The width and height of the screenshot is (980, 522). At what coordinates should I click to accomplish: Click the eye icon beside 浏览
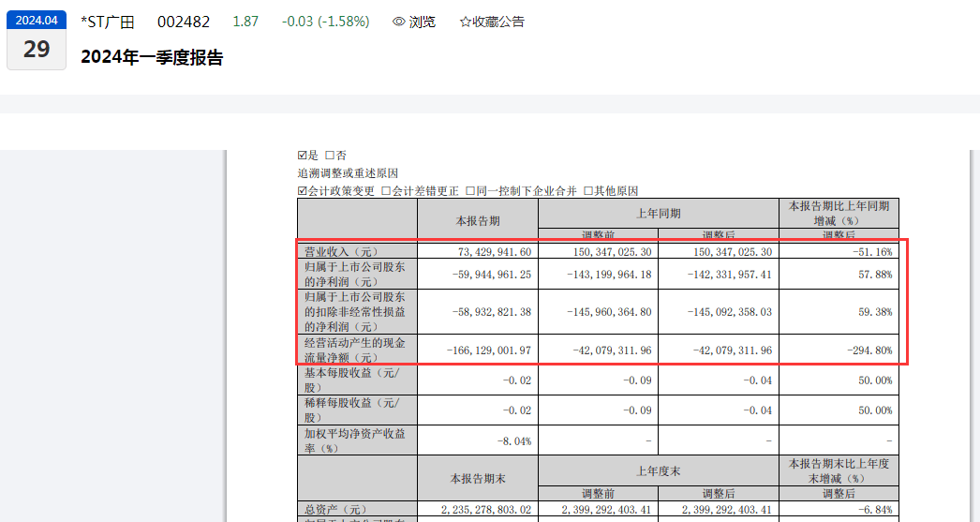coord(399,22)
